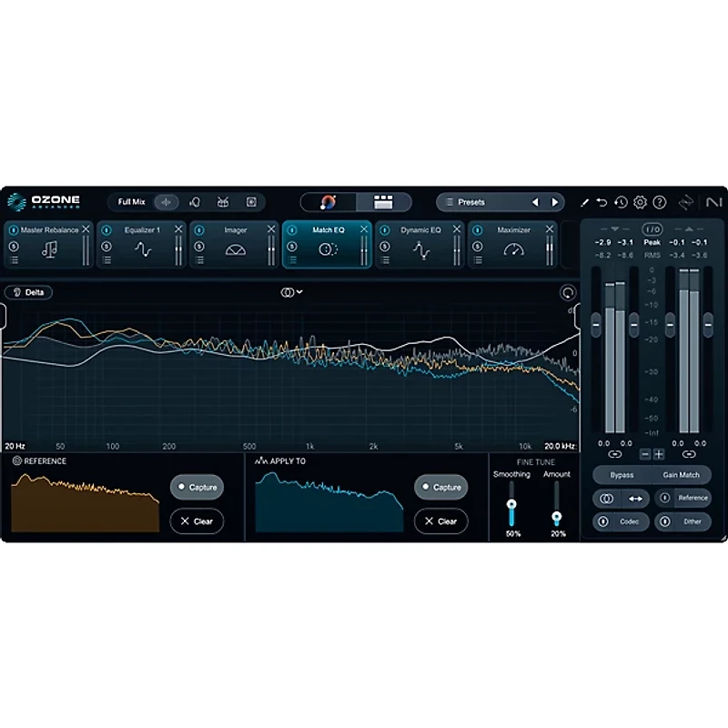Toggle Dynamic EQ module power

coord(384,230)
